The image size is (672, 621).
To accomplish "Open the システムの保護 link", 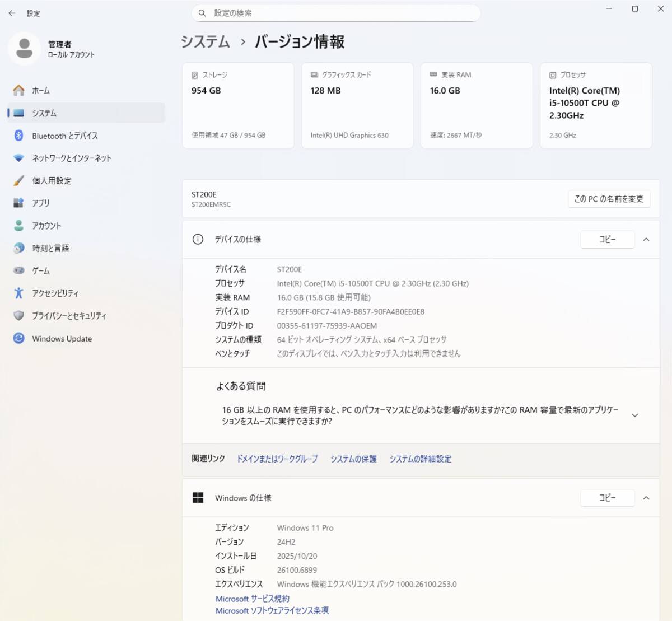I will (x=353, y=459).
